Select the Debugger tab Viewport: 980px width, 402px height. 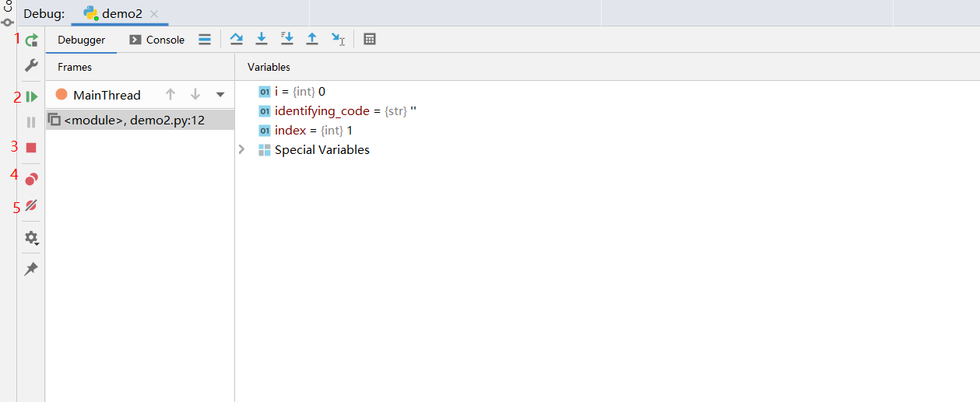pos(81,40)
